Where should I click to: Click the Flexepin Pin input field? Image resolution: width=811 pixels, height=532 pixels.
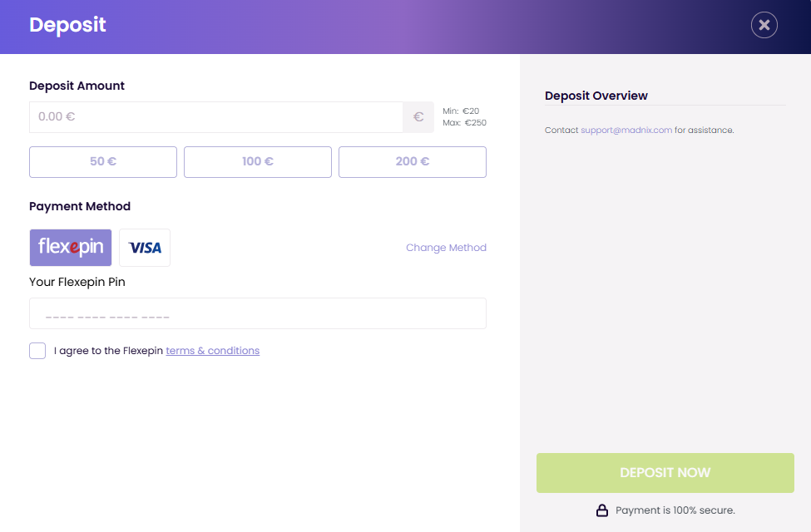[258, 314]
